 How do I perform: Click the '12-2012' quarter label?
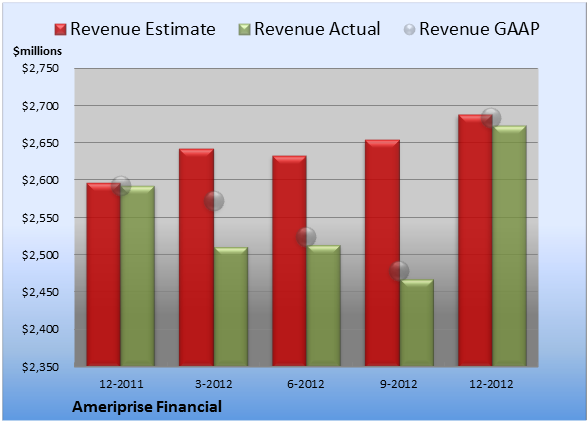tap(491, 384)
